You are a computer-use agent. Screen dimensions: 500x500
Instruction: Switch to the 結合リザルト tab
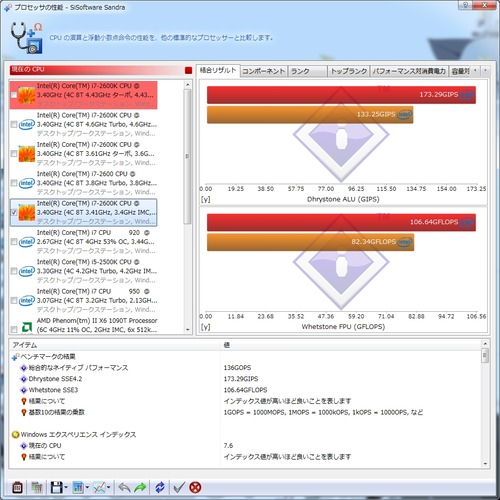tap(218, 71)
